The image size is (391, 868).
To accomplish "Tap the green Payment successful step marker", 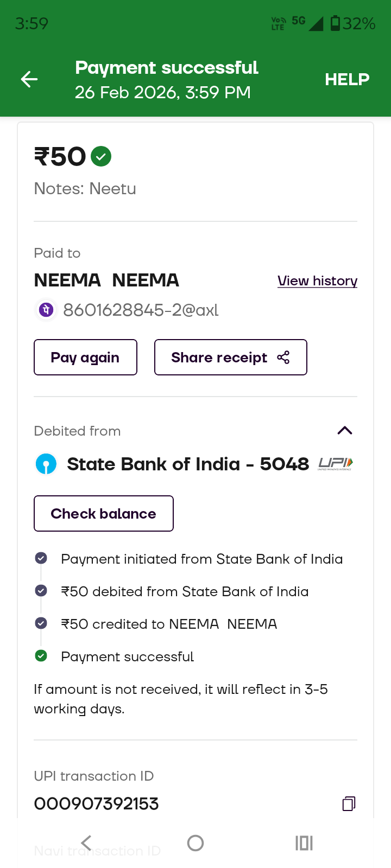I will 41,656.
